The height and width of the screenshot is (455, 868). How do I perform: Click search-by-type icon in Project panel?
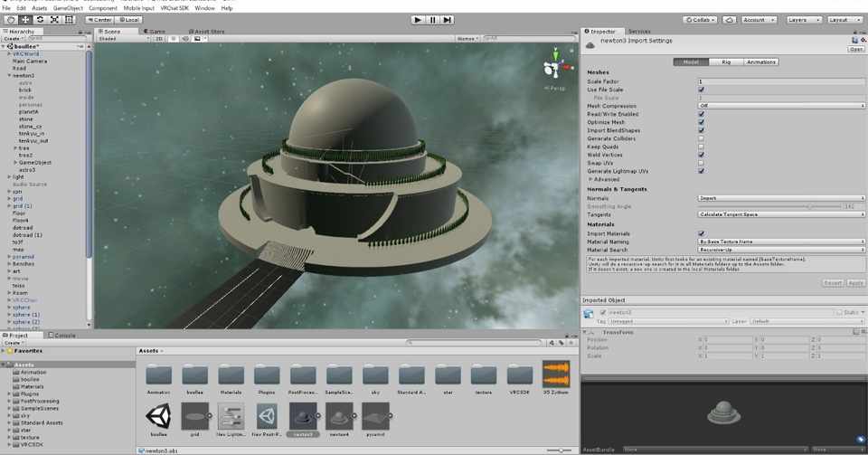pos(552,343)
